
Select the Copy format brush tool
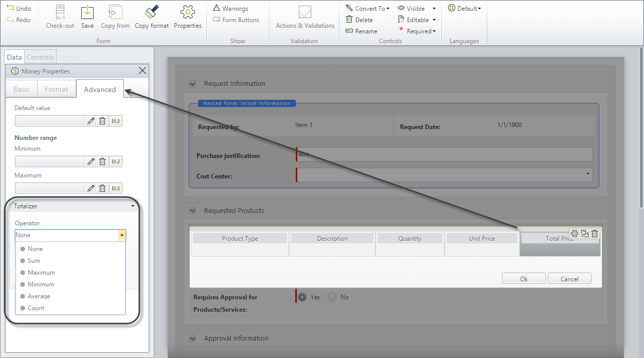(152, 12)
